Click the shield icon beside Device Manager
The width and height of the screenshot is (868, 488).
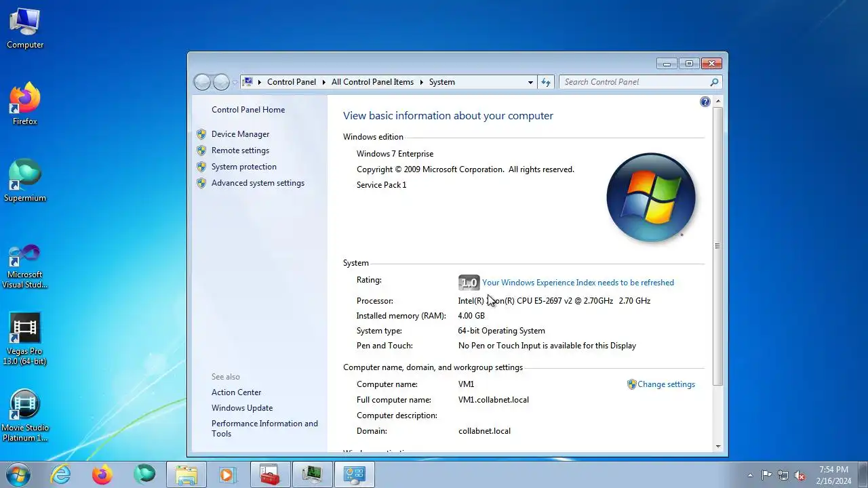click(201, 134)
